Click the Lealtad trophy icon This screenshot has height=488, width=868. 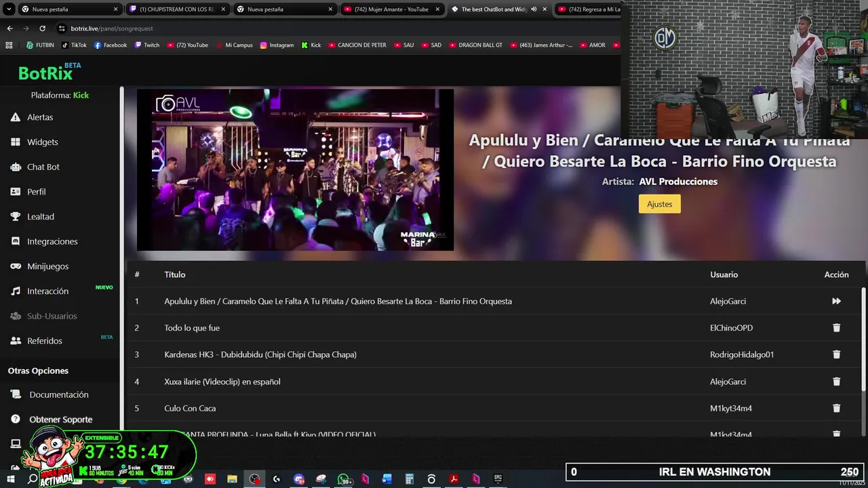(x=15, y=217)
